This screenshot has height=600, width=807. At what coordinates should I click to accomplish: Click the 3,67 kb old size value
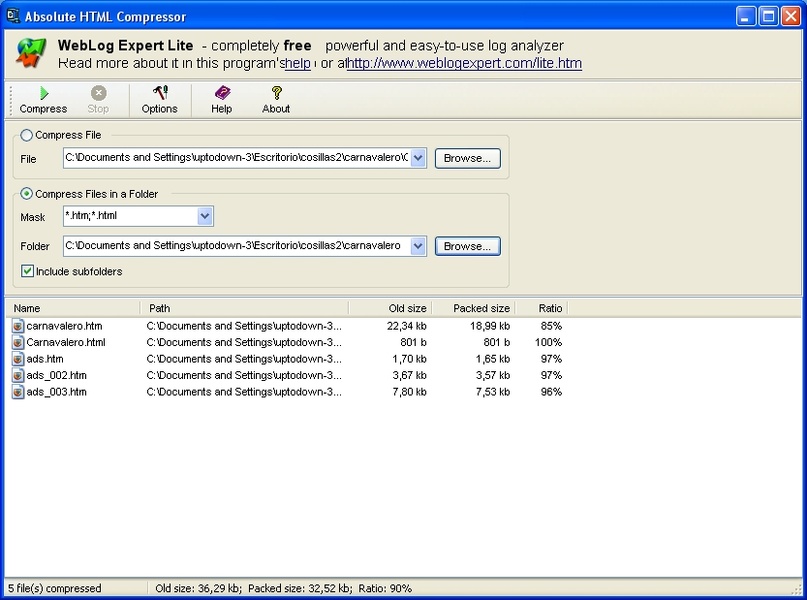point(409,375)
